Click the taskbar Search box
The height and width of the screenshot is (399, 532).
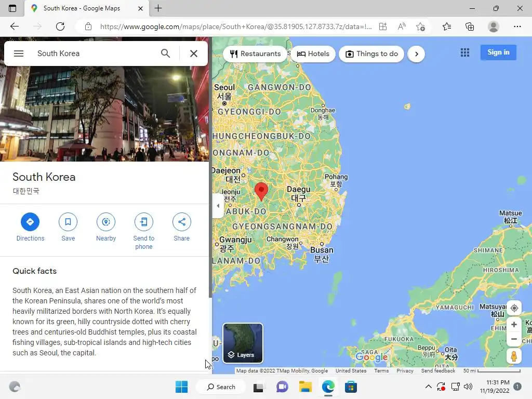coord(221,387)
